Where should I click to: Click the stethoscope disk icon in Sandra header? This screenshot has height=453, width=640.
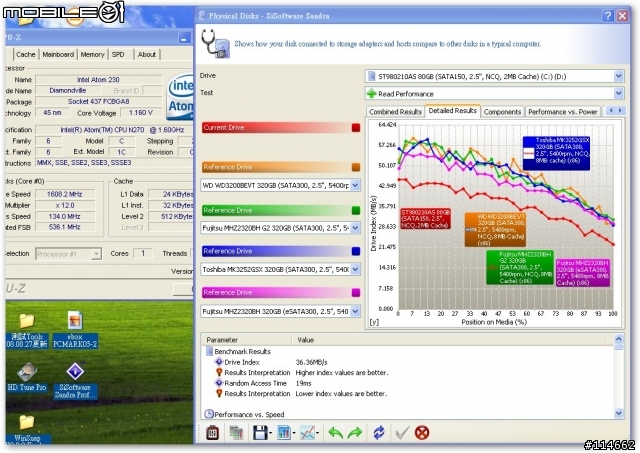coord(215,44)
